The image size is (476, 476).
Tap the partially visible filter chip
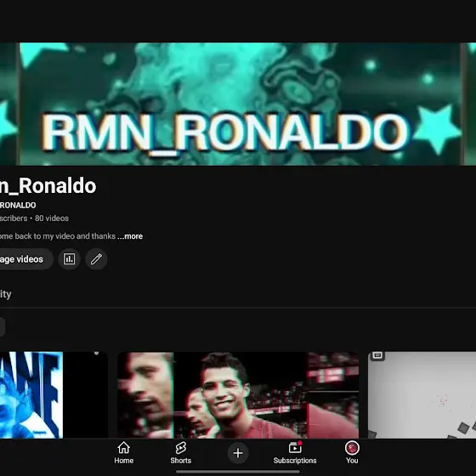coord(2,327)
